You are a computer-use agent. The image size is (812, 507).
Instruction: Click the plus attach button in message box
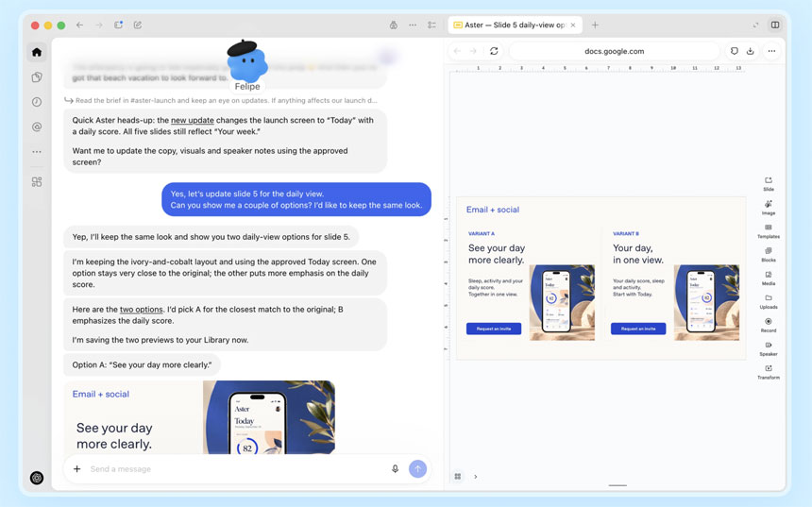coord(76,468)
